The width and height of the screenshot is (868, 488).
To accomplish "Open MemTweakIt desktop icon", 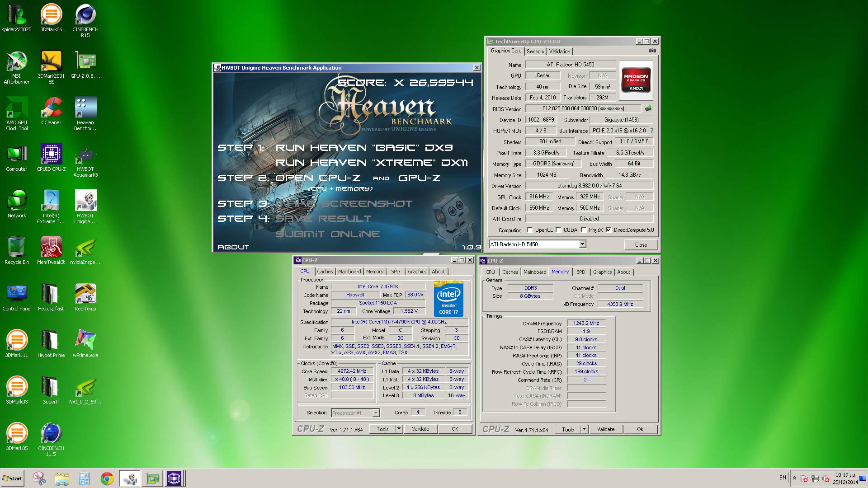I will 51,251.
